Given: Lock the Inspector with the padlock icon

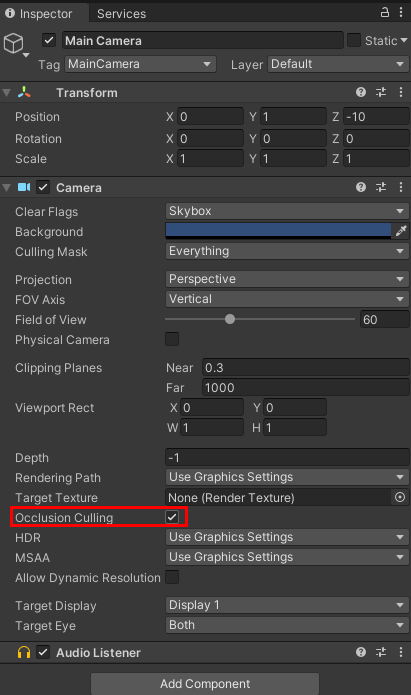Looking at the screenshot, I should (x=385, y=12).
